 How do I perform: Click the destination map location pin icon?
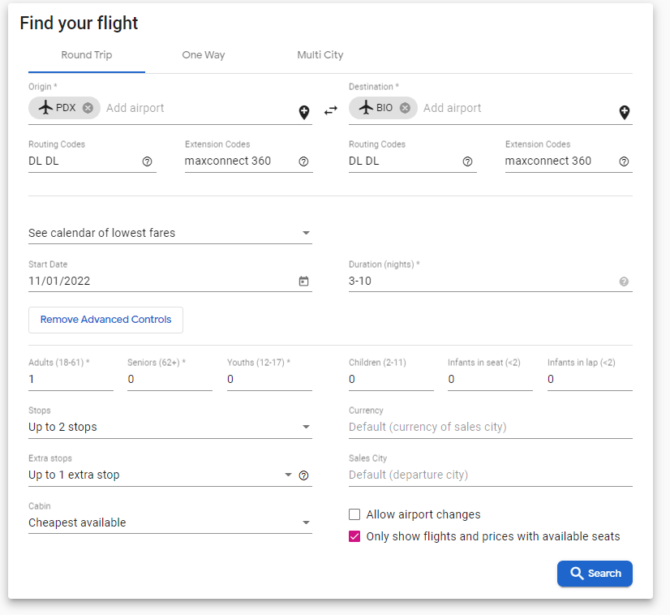[624, 112]
